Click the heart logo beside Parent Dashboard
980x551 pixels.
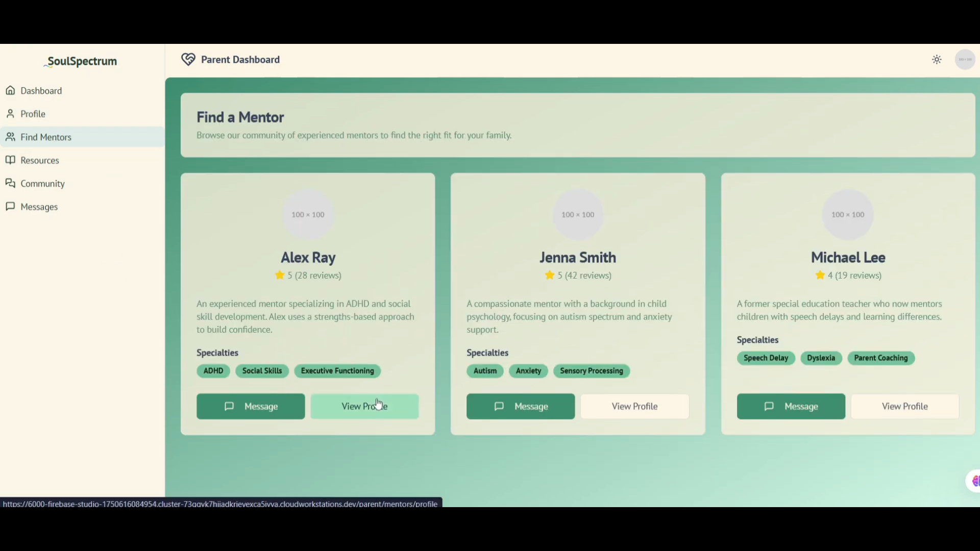188,60
